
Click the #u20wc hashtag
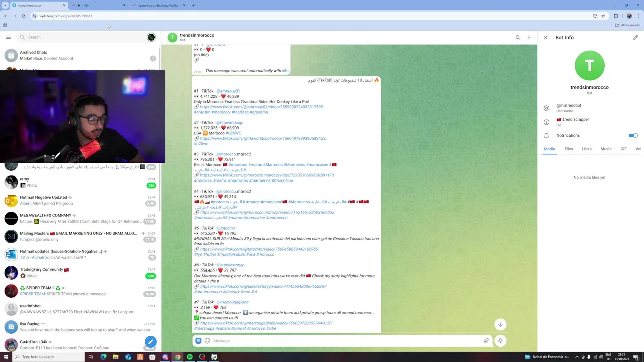pyautogui.click(x=201, y=144)
